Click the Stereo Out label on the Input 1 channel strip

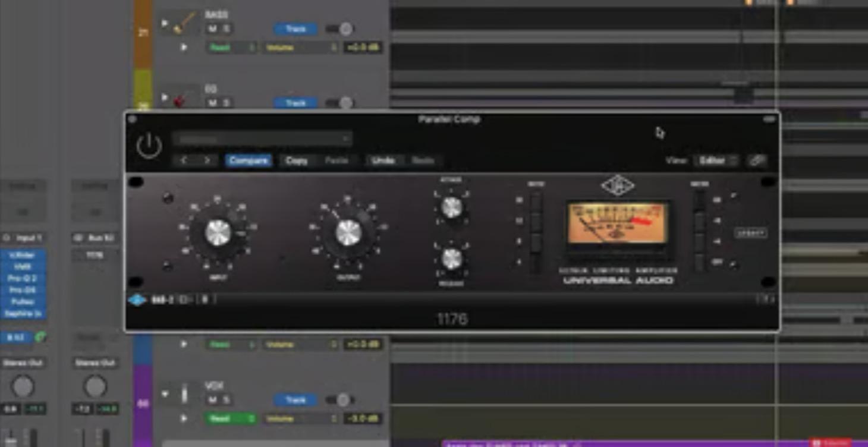pyautogui.click(x=22, y=363)
